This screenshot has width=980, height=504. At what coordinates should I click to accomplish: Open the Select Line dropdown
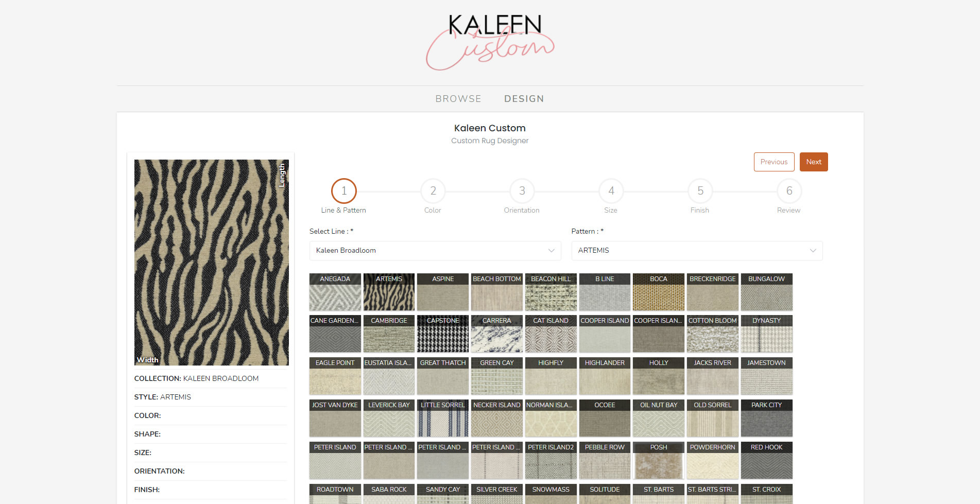(x=435, y=251)
